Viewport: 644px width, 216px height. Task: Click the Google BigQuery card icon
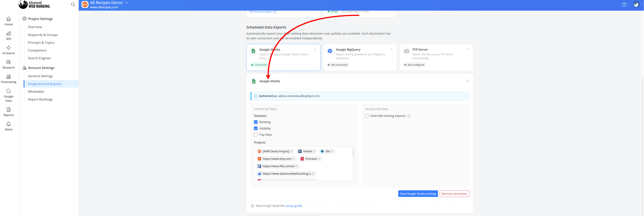[330, 51]
